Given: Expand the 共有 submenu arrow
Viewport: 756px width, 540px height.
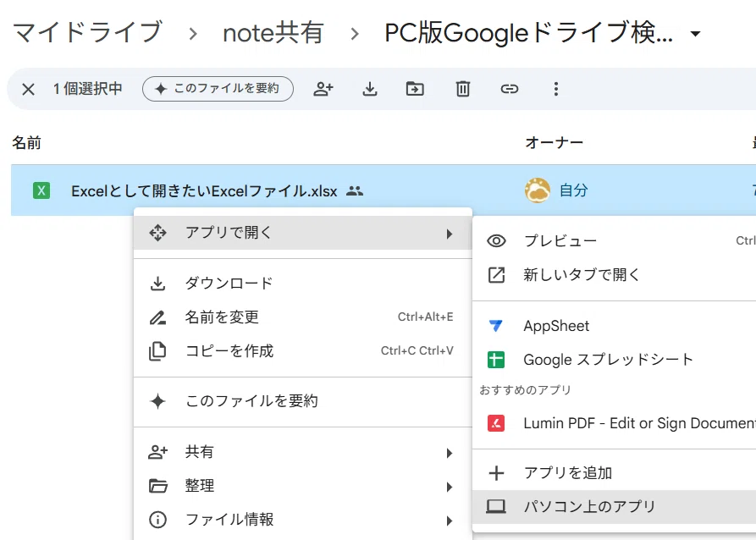Looking at the screenshot, I should tap(450, 453).
